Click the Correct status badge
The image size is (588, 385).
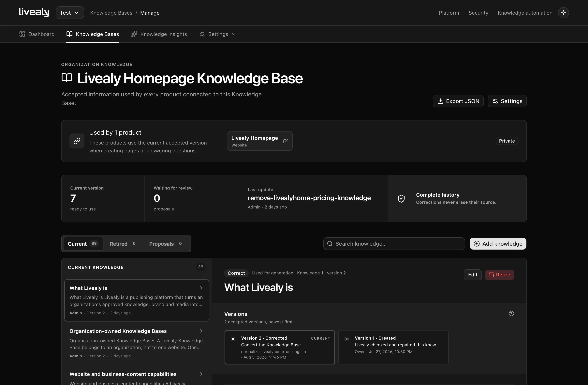point(236,273)
